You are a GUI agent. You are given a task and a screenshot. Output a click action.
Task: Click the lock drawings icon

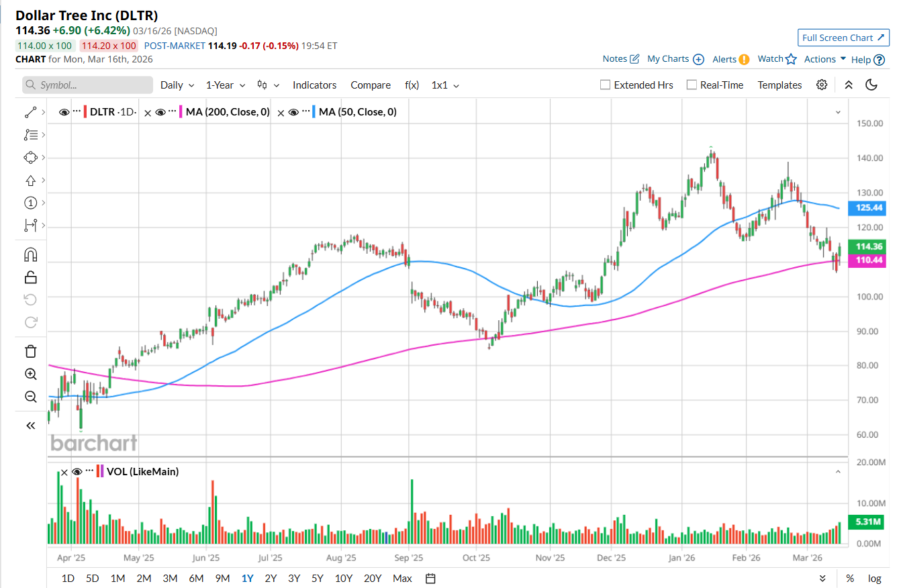30,277
